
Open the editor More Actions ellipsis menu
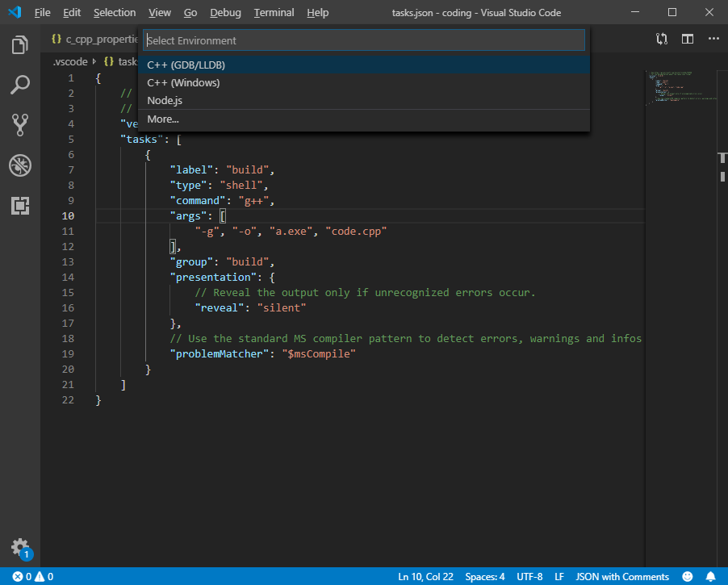point(713,39)
